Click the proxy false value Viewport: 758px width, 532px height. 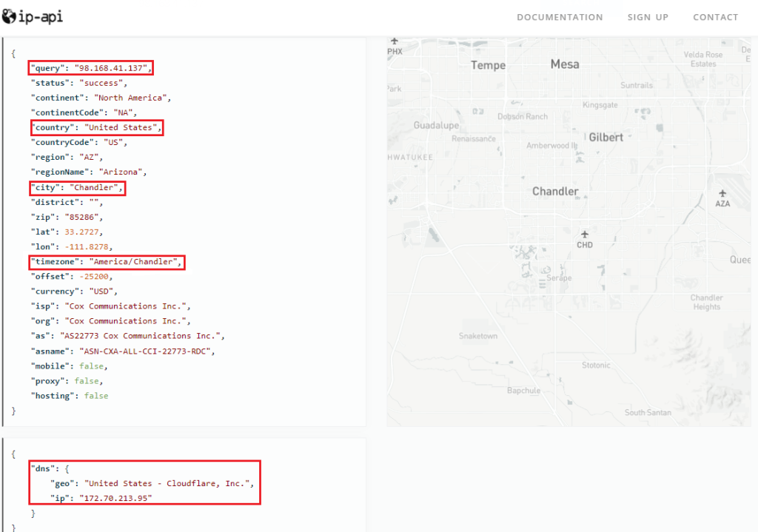click(x=87, y=381)
